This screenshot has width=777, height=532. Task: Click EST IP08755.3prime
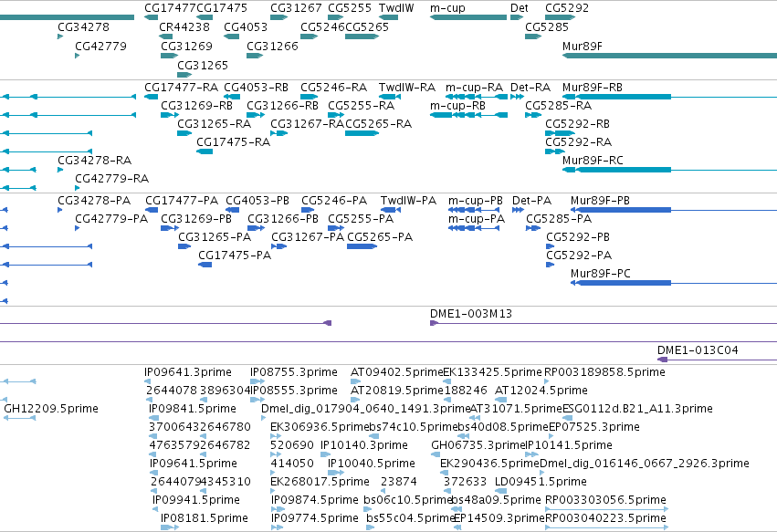click(x=293, y=372)
